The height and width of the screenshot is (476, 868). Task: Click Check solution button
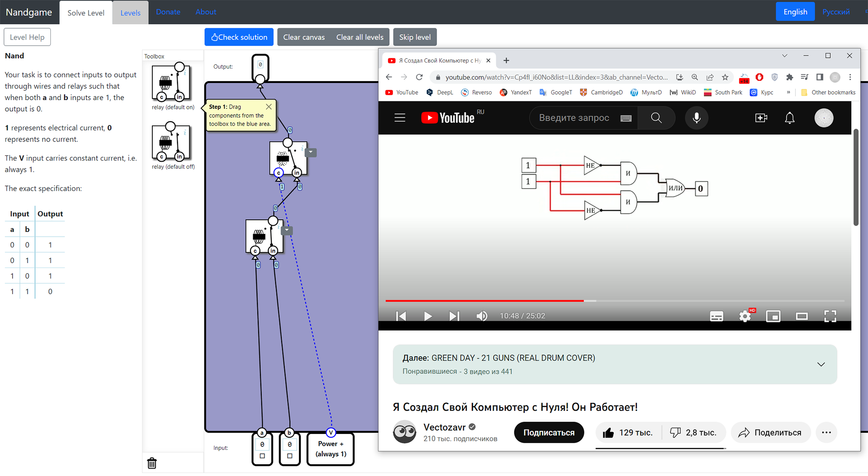[239, 37]
